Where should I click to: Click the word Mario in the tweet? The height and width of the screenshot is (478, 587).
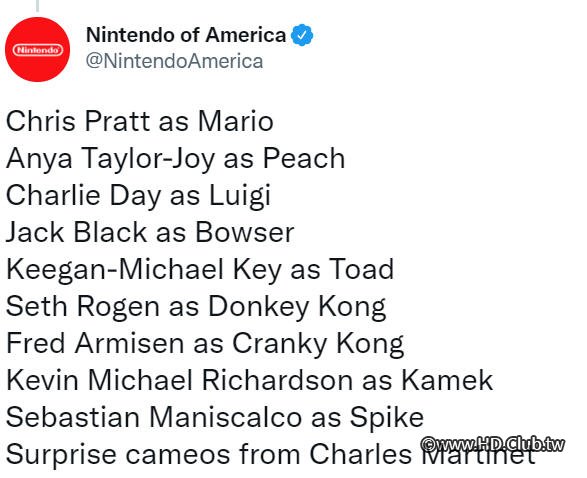236,121
